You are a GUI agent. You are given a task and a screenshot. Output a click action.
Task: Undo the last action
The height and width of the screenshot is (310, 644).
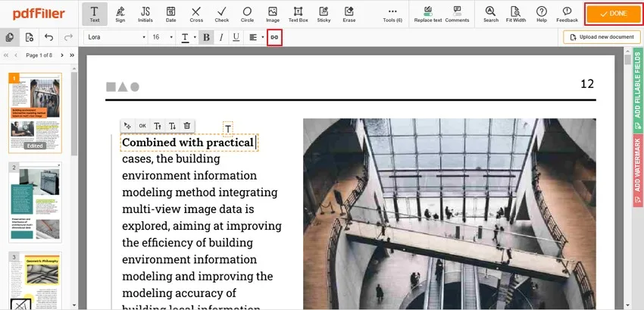pos(49,37)
